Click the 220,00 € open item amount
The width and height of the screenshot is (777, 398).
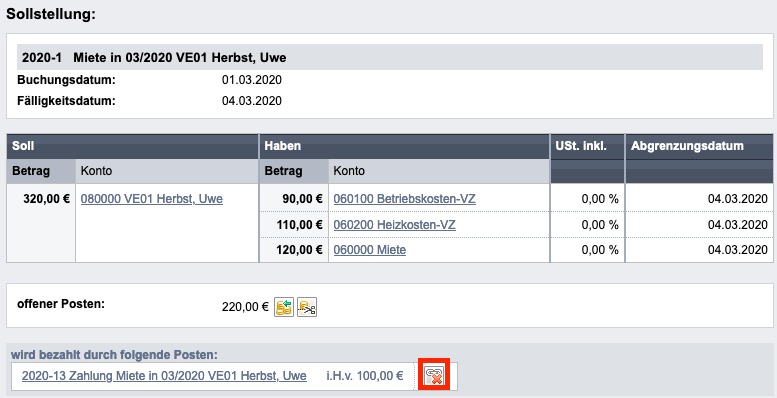(245, 307)
